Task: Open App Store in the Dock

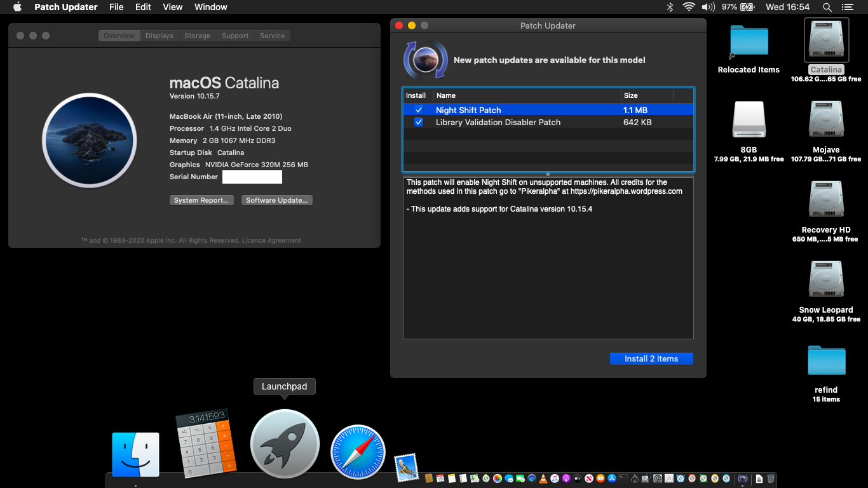Action: pos(612,478)
